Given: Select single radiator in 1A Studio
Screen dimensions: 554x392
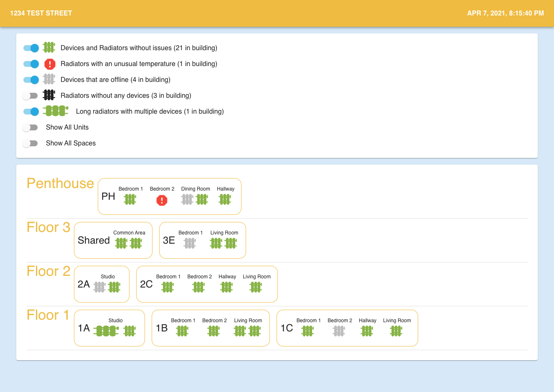Looking at the screenshot, I should pyautogui.click(x=130, y=331).
